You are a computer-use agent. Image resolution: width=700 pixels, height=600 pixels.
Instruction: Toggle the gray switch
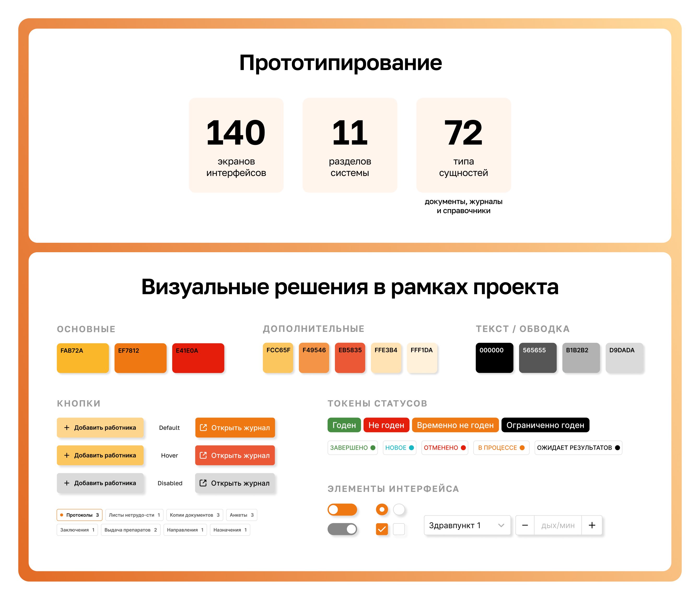point(342,529)
